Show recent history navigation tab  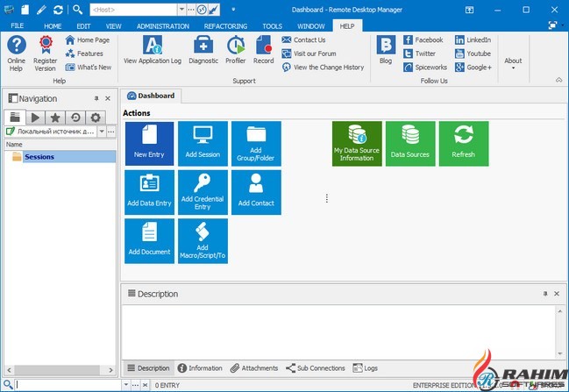(75, 118)
